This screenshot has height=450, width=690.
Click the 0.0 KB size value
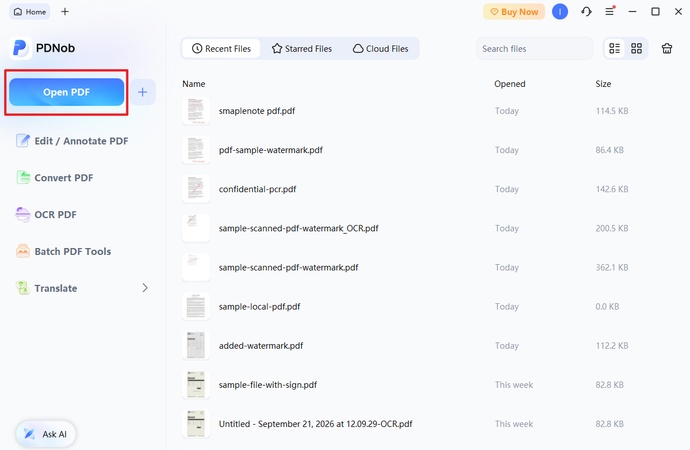click(607, 307)
